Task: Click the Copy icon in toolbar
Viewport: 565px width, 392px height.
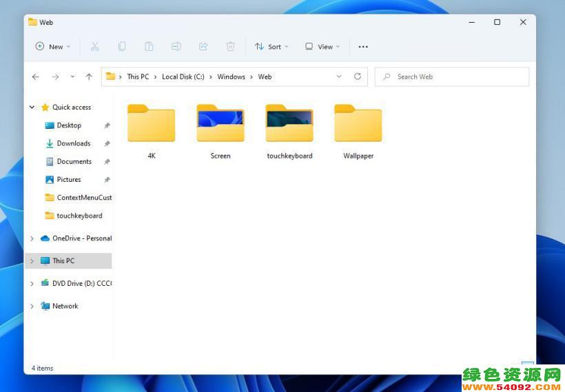Action: coord(122,46)
